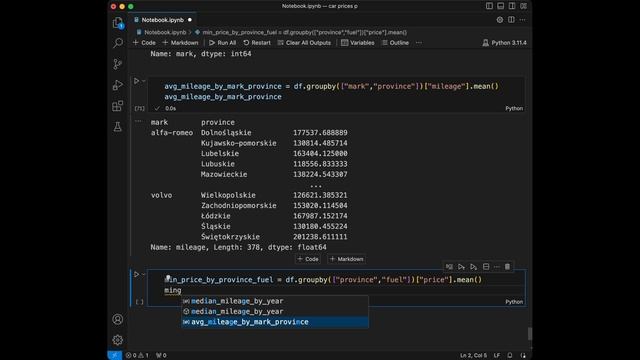Add a Code cell from the top toolbar
This screenshot has height=360, width=640.
tap(144, 43)
